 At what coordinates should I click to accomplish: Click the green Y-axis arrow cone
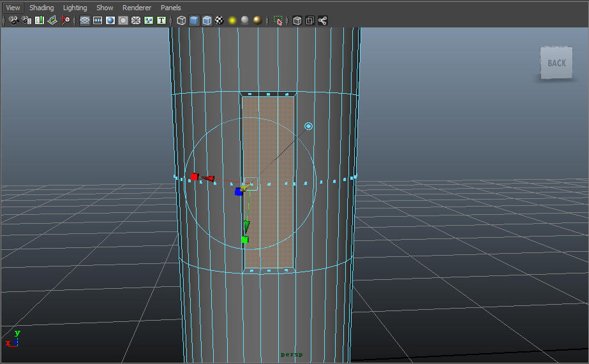coord(246,226)
